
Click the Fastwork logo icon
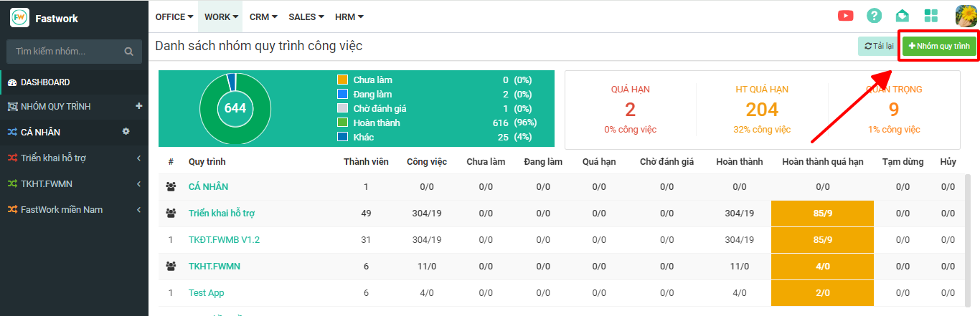pos(19,18)
